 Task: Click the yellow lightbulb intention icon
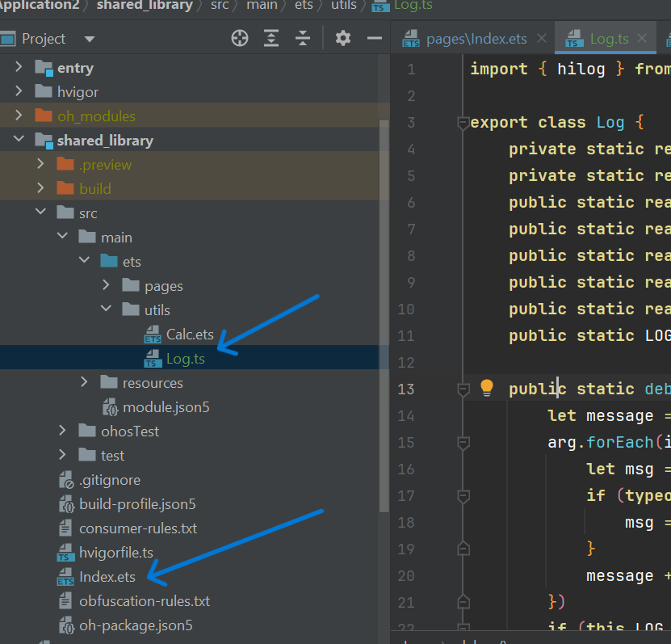[486, 388]
